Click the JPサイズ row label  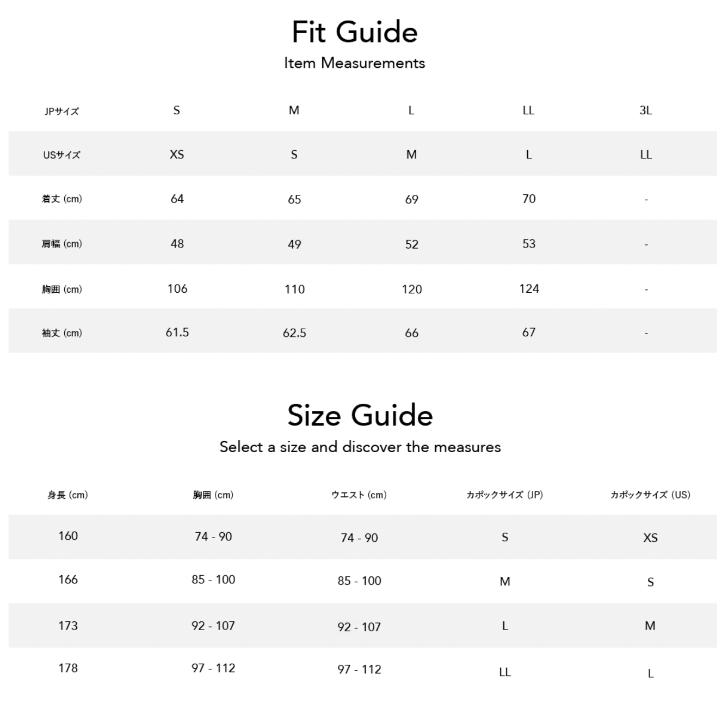(x=61, y=111)
